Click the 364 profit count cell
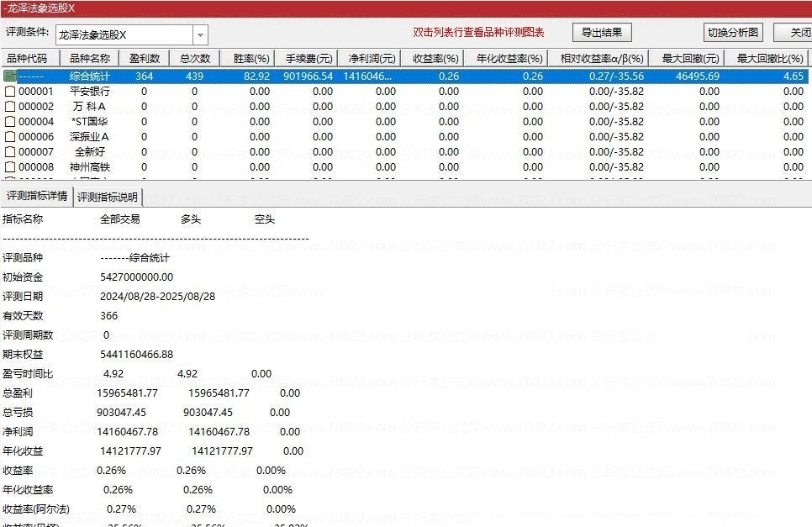 click(x=144, y=76)
